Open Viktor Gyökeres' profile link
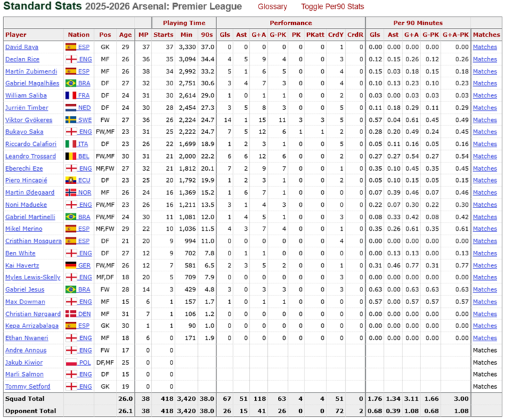 (x=29, y=120)
